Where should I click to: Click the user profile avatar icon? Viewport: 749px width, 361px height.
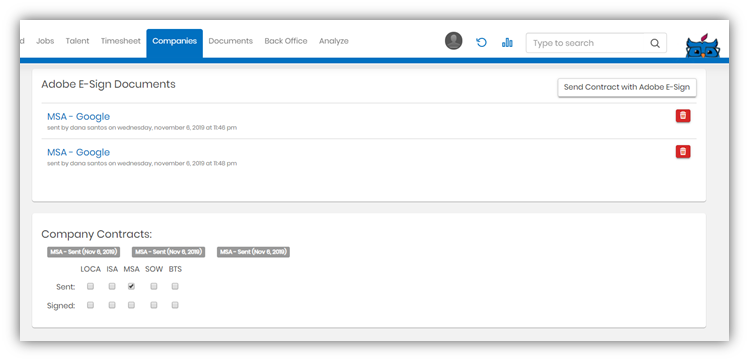(x=453, y=41)
